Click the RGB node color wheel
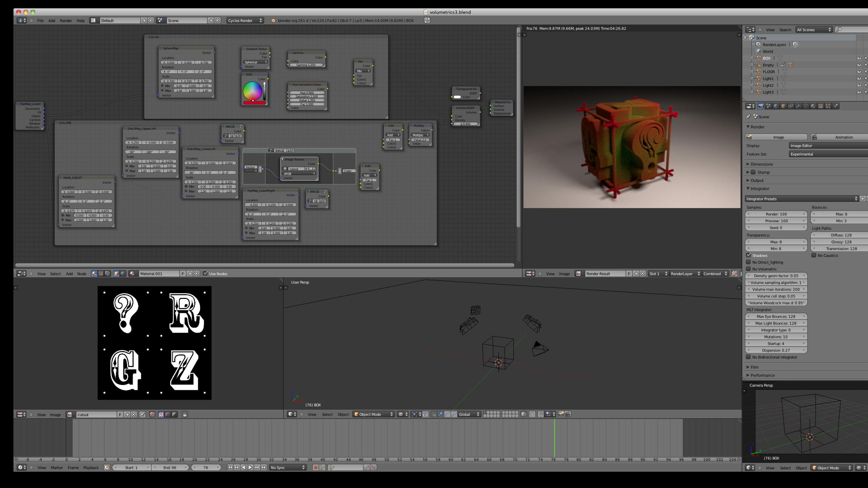Image resolution: width=868 pixels, height=488 pixels. [252, 91]
